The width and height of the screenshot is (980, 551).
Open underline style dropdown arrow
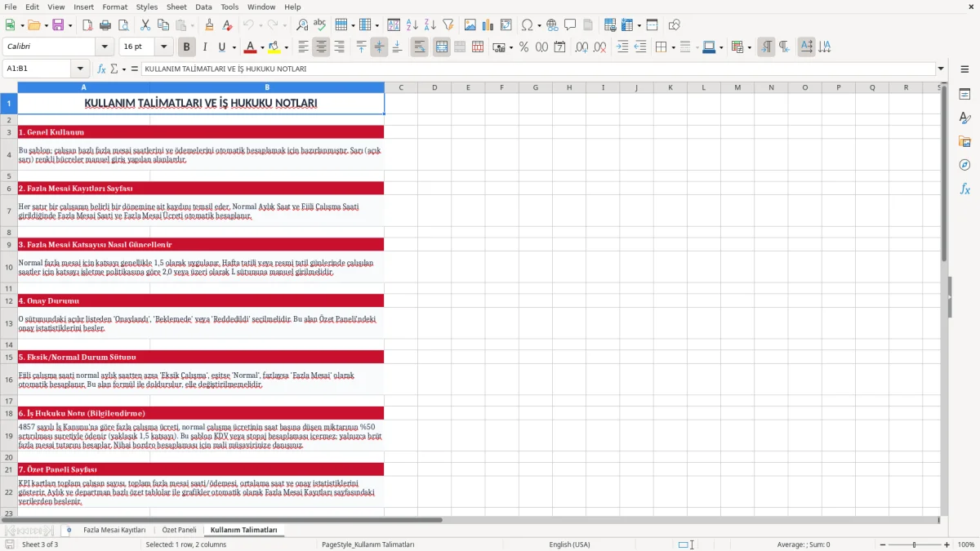[234, 47]
